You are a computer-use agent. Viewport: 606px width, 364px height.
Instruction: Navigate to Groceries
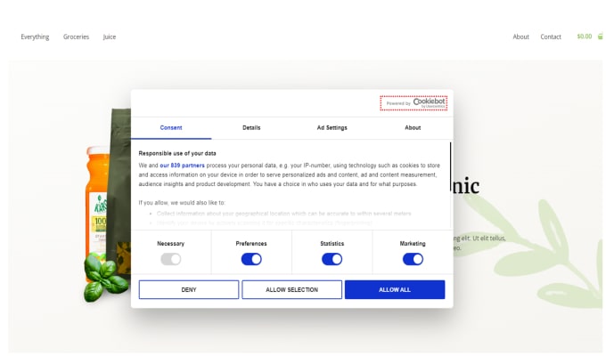[x=76, y=36]
